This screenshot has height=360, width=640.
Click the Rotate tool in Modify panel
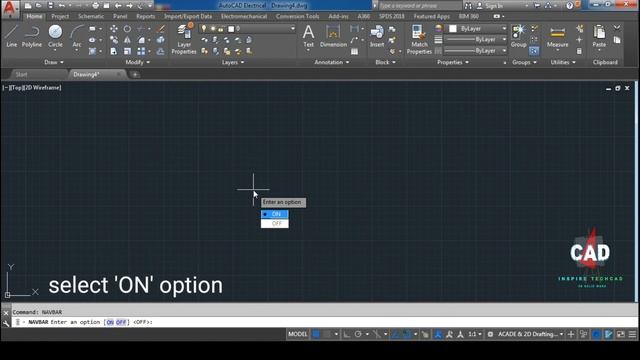127,29
